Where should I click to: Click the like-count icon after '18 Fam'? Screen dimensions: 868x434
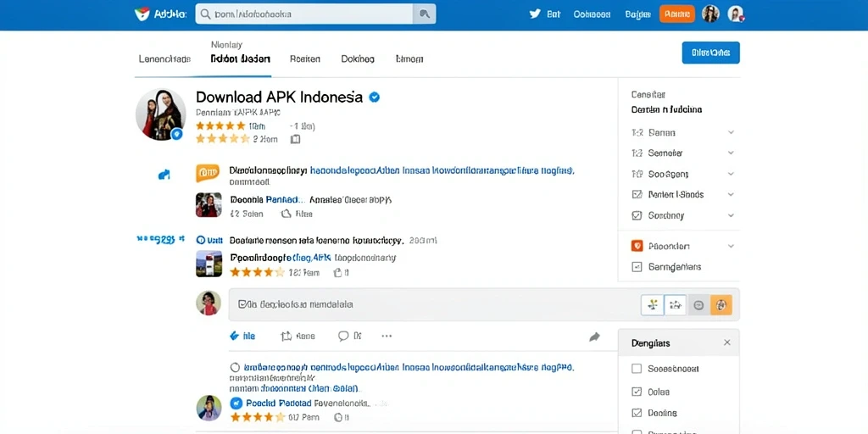337,272
